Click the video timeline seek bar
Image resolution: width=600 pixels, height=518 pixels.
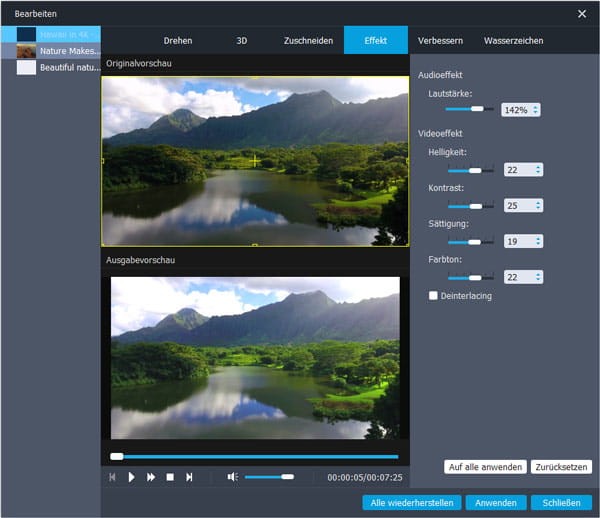[255, 456]
